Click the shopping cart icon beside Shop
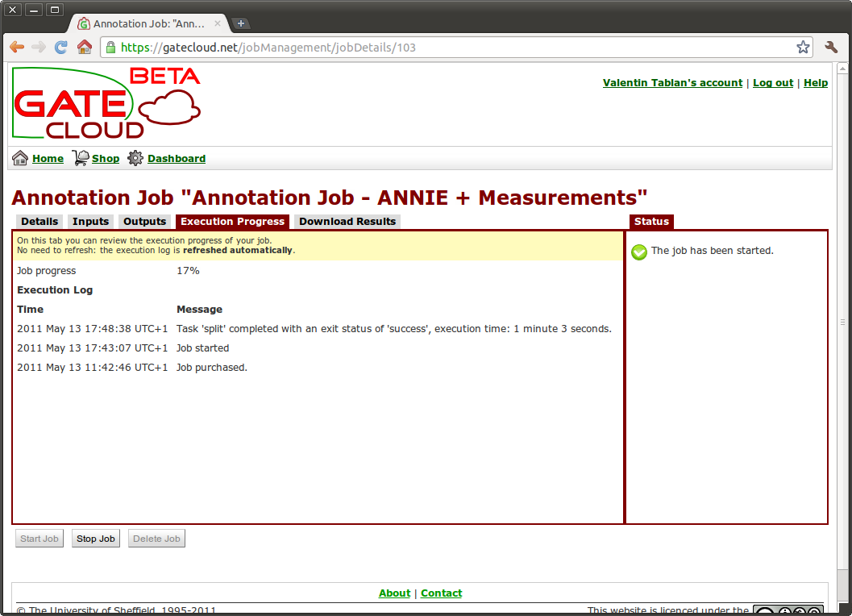The width and height of the screenshot is (852, 616). pyautogui.click(x=81, y=158)
